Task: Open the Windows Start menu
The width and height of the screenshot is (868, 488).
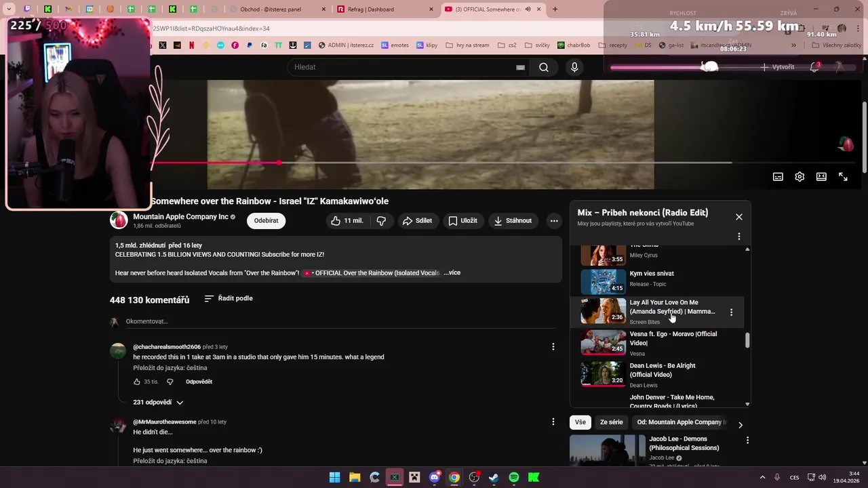Action: tap(335, 477)
